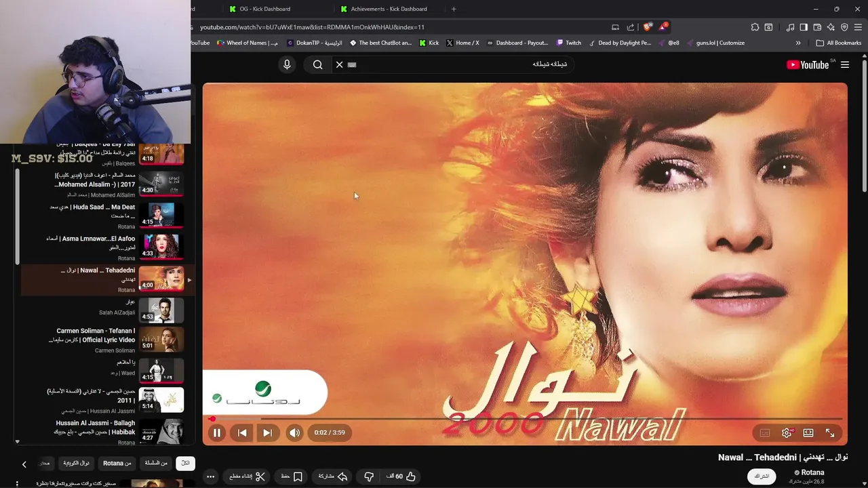Click the Brave Shields lion icon
The width and height of the screenshot is (868, 488).
[648, 27]
